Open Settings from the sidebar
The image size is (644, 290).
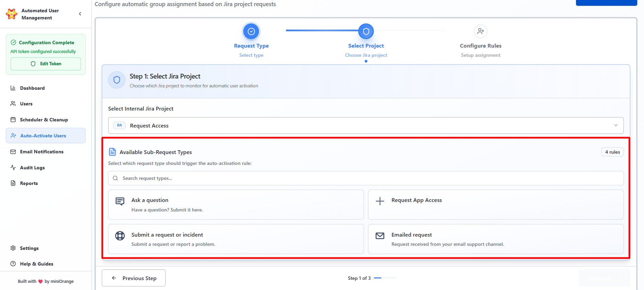click(x=46, y=248)
